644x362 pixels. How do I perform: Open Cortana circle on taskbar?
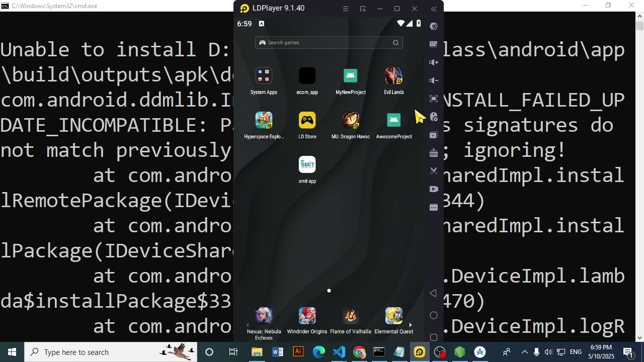tap(209, 352)
